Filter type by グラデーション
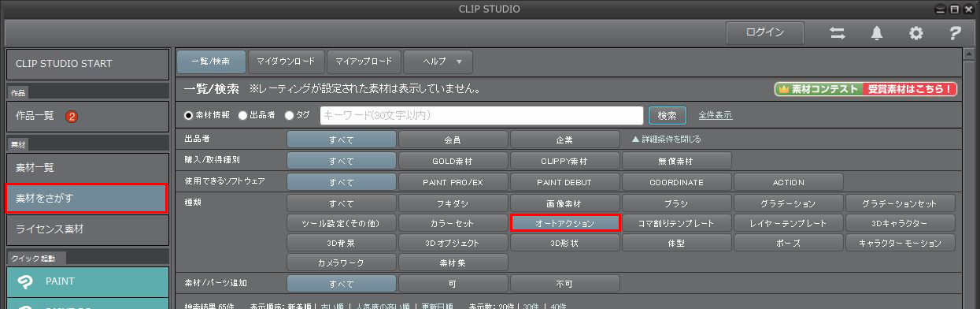This screenshot has height=309, width=980. coord(788,203)
